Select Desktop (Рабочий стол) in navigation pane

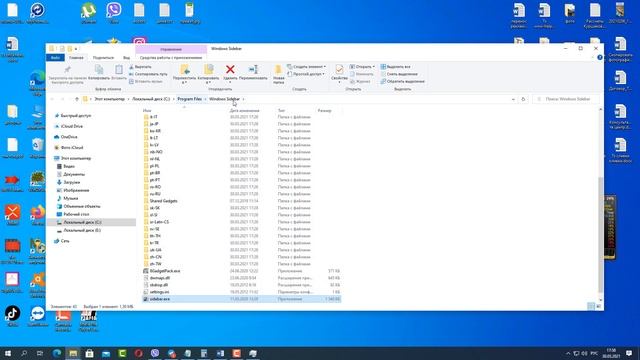click(76, 214)
